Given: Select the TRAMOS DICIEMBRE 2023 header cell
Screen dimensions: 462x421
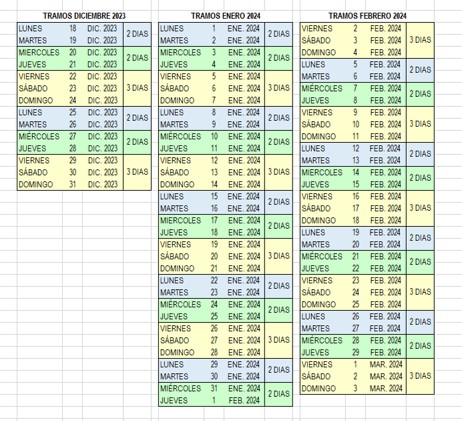Looking at the screenshot, I should [84, 16].
